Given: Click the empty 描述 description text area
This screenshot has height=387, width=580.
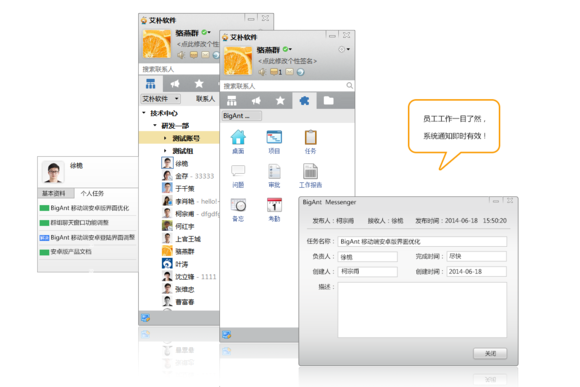Looking at the screenshot, I should point(422,310).
